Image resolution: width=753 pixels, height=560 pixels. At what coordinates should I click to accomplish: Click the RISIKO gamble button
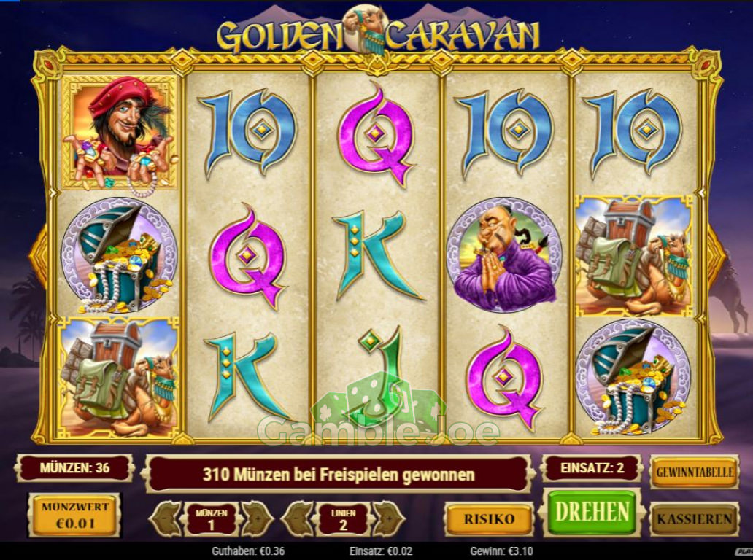(x=489, y=518)
